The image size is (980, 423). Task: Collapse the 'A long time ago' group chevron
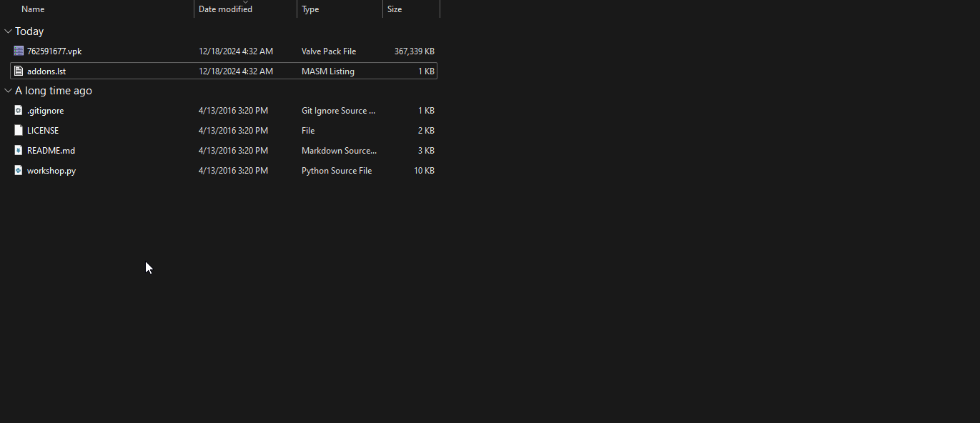[8, 91]
